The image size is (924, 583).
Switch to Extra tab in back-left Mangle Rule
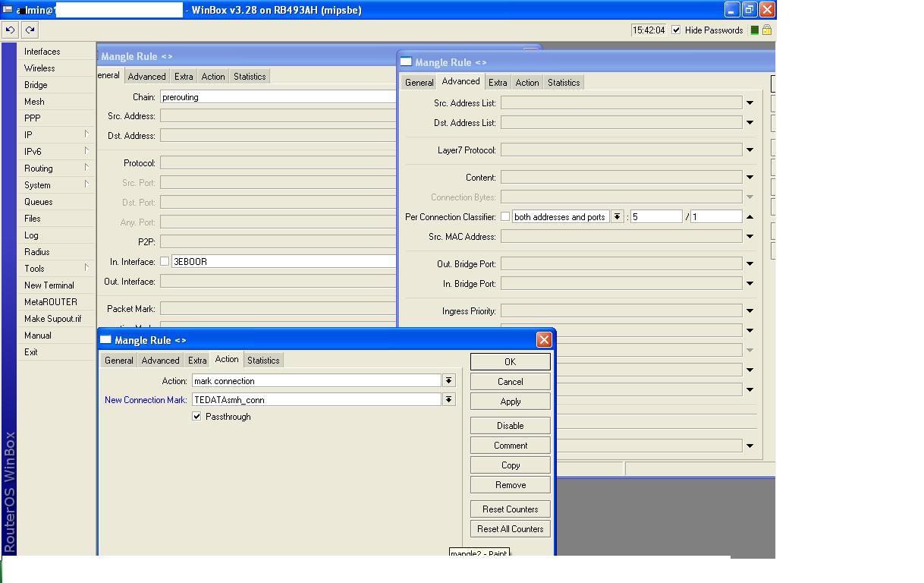184,77
